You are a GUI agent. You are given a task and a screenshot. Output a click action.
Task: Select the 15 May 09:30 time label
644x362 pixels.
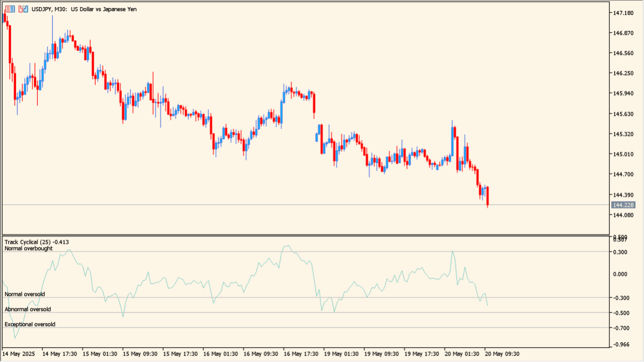click(139, 353)
